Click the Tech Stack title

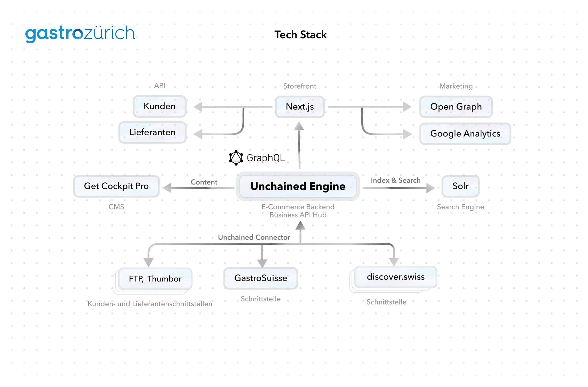click(301, 35)
